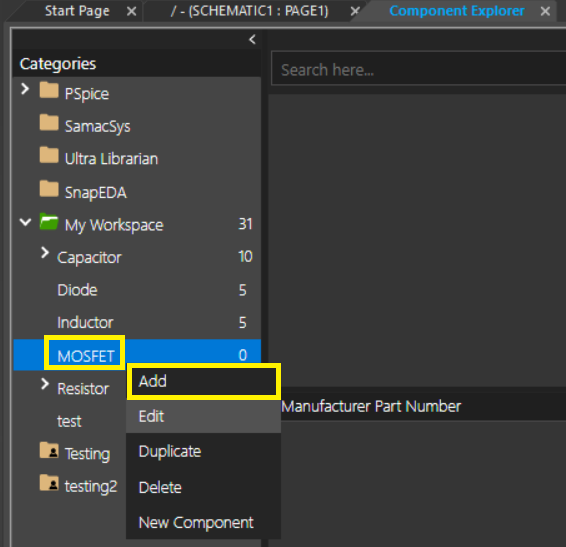Screen dimensions: 566x547
Task: Click the Testing user folder icon
Action: pyautogui.click(x=49, y=450)
